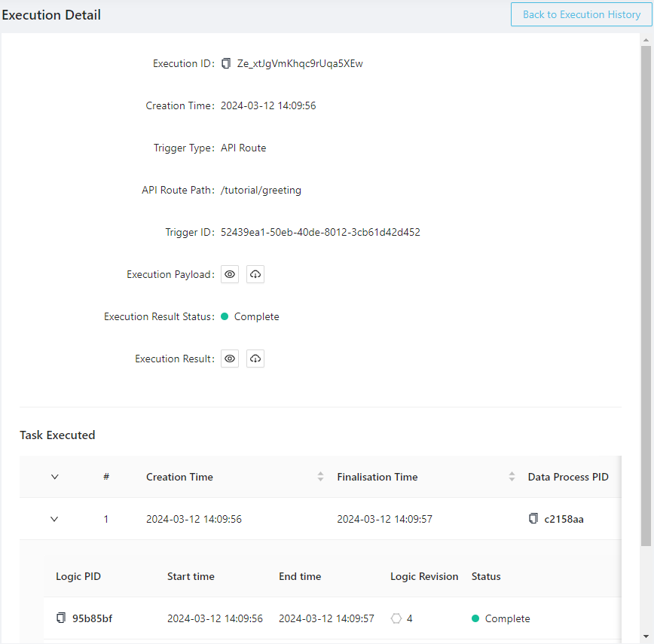Screen dimensions: 654x644
Task: Click the green Complete status indicator
Action: tap(225, 317)
